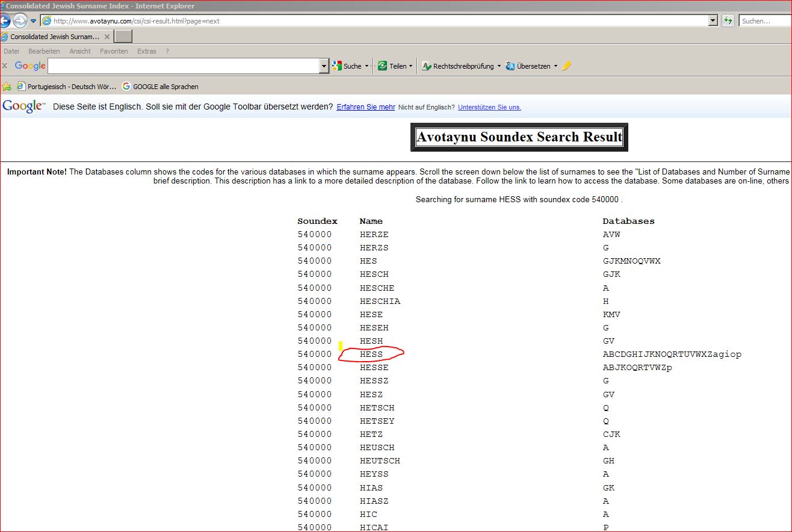Expand the Suche options dropdown arrow
This screenshot has height=532, width=792.
(x=367, y=66)
